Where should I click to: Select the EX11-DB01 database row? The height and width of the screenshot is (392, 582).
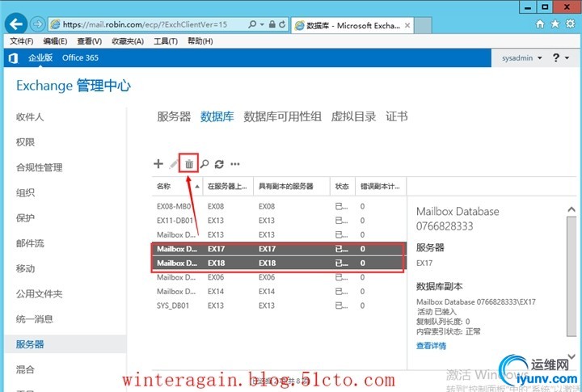[x=279, y=221]
